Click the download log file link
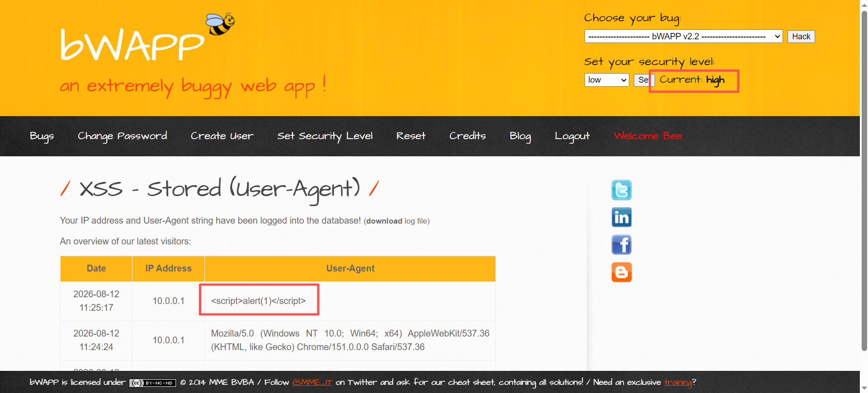 coord(384,221)
